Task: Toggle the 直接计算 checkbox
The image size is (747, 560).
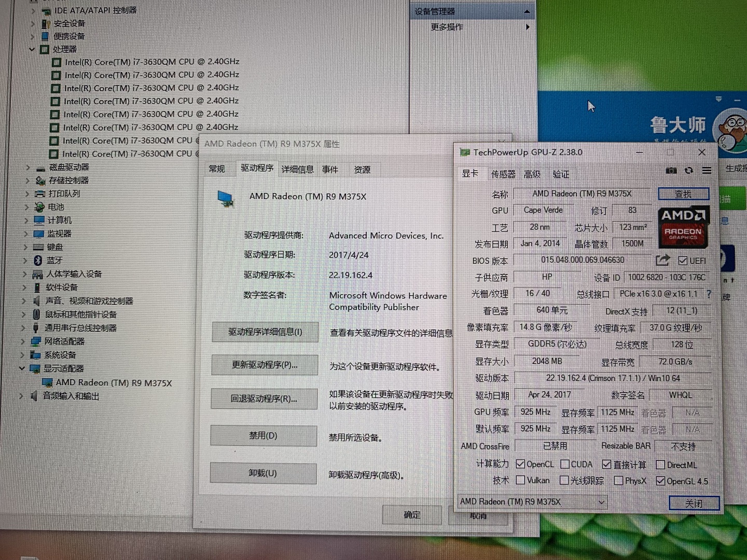Action: (606, 465)
